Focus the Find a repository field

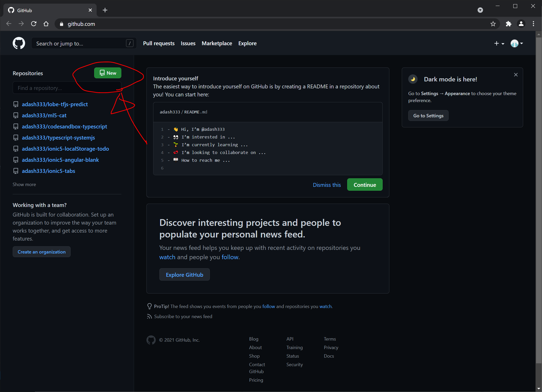point(67,88)
